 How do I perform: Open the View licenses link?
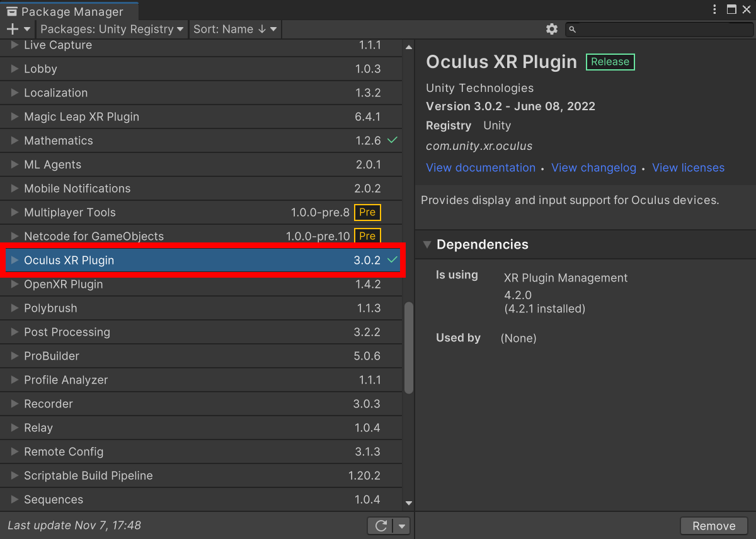(x=688, y=167)
